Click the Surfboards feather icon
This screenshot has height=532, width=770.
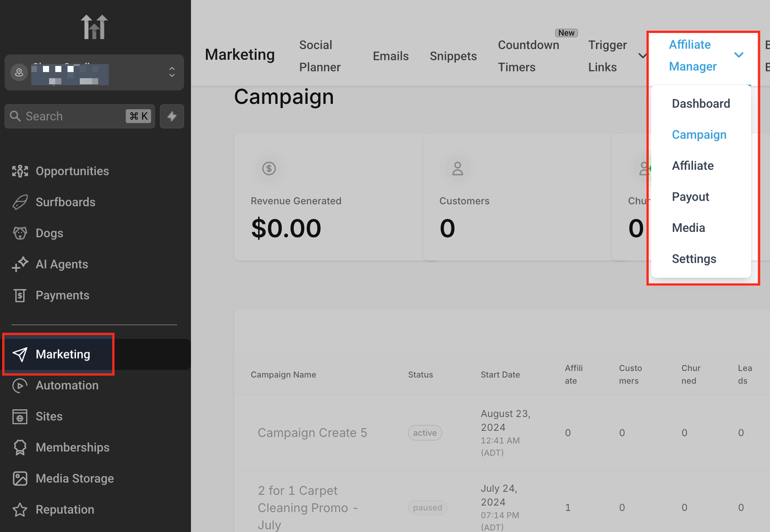(x=20, y=202)
